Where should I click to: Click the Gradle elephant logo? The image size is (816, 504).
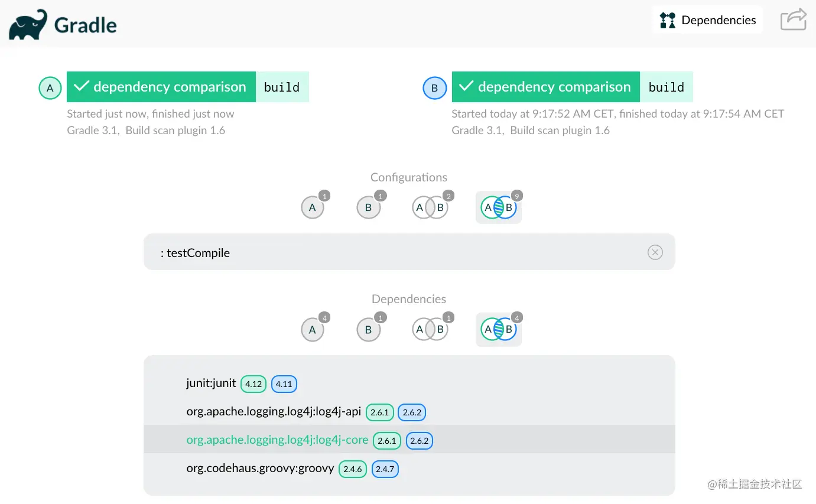click(x=28, y=25)
